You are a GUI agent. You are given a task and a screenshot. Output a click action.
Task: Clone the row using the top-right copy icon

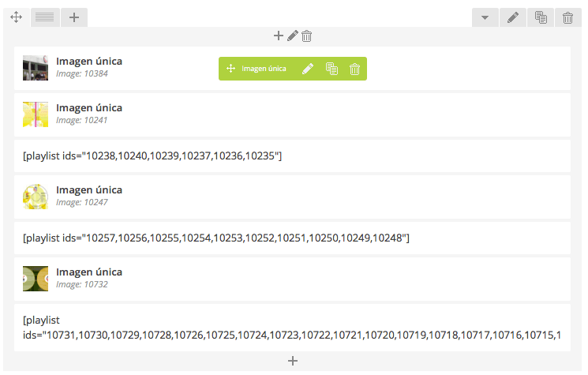(541, 17)
